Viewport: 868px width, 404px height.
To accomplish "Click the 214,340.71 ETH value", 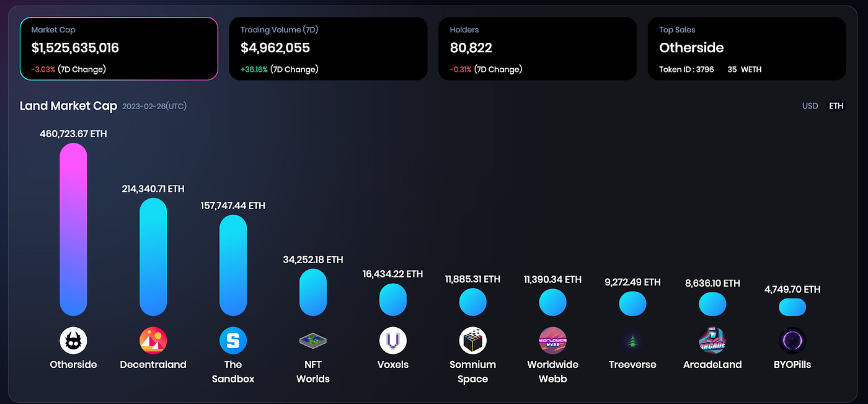I will [x=153, y=189].
